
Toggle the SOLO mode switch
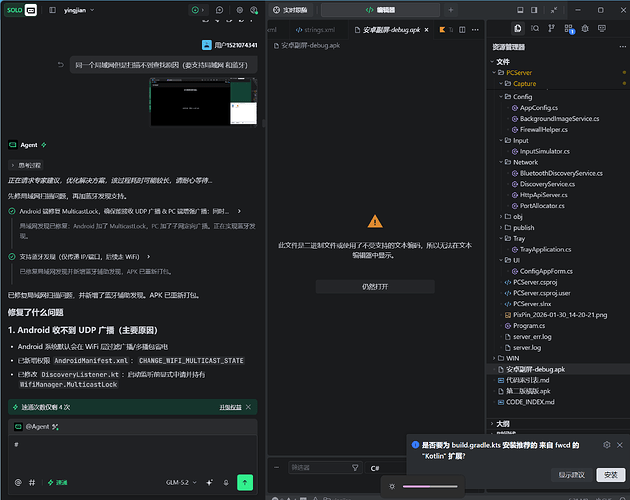click(x=21, y=10)
